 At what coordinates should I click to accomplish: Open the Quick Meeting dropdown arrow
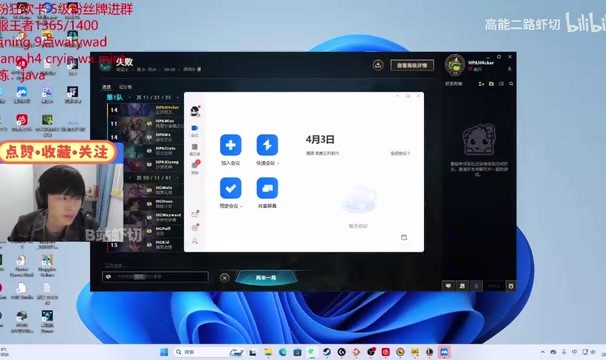coord(278,163)
